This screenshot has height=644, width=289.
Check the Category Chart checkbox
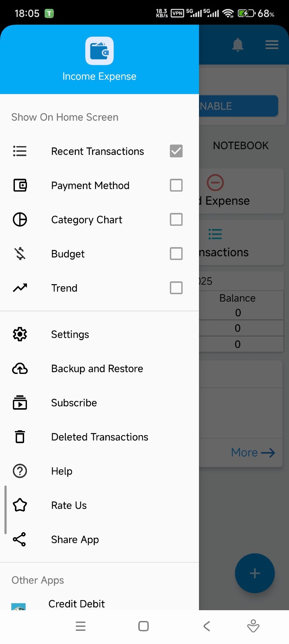click(x=176, y=219)
